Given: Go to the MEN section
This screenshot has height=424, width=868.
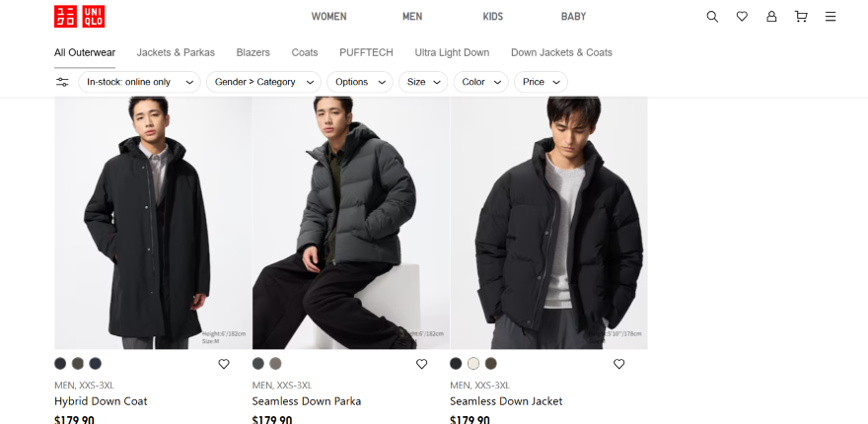Looking at the screenshot, I should [x=412, y=17].
